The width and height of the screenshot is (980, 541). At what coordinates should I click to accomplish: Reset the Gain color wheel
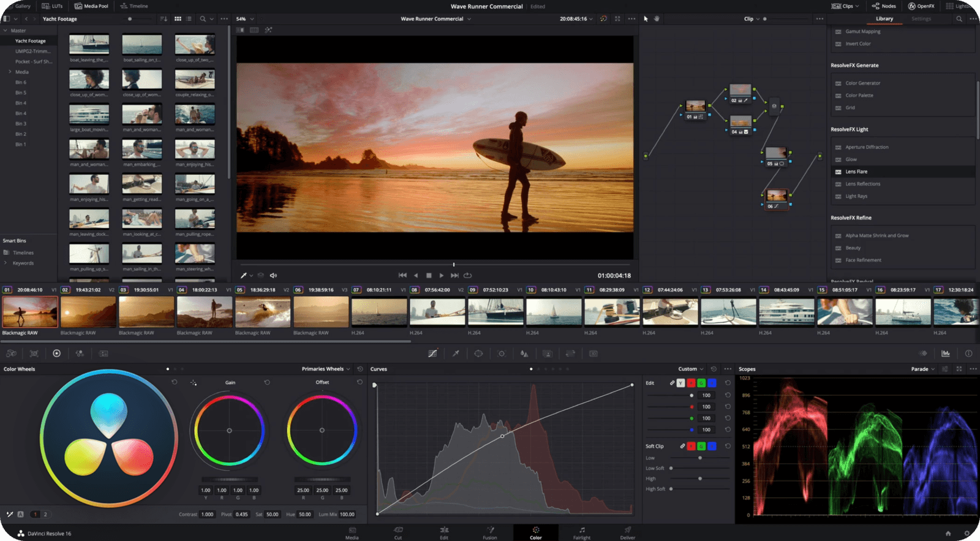(x=267, y=382)
